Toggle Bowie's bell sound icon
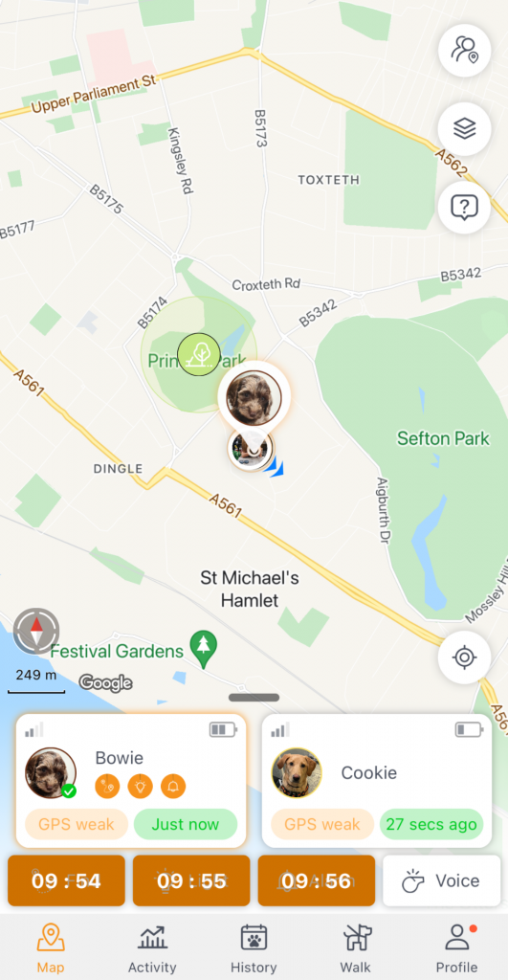508x980 pixels. pyautogui.click(x=173, y=787)
